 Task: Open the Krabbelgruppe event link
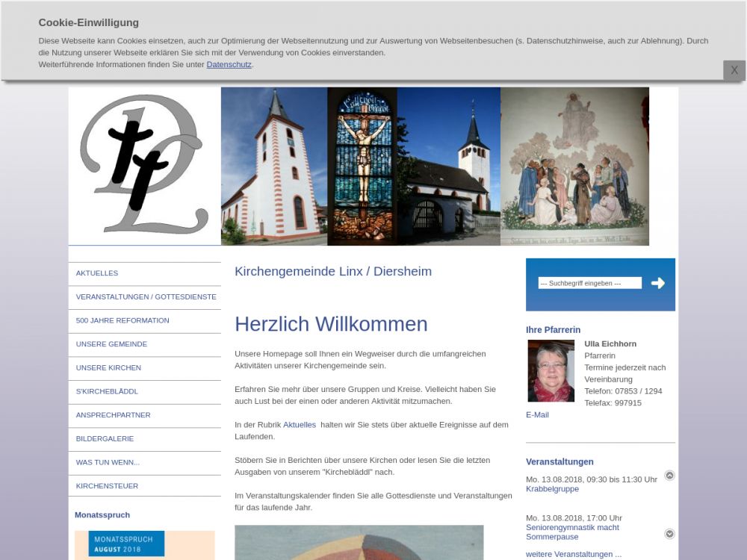coord(552,489)
